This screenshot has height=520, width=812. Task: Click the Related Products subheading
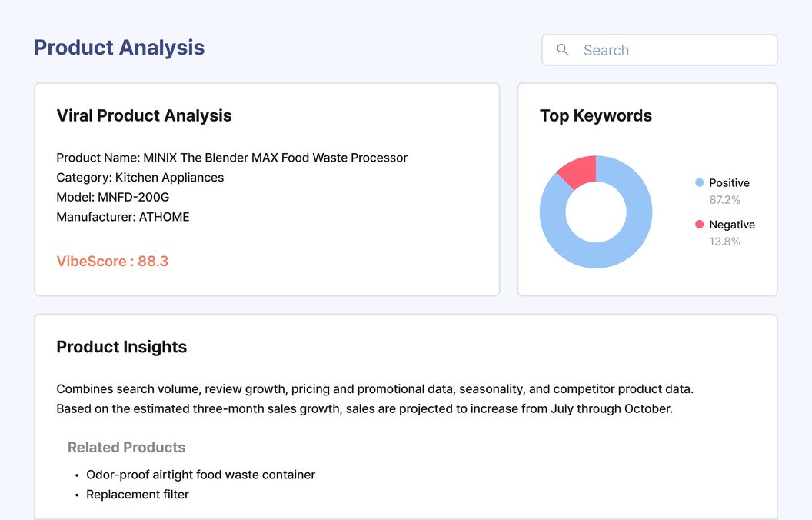coord(126,447)
